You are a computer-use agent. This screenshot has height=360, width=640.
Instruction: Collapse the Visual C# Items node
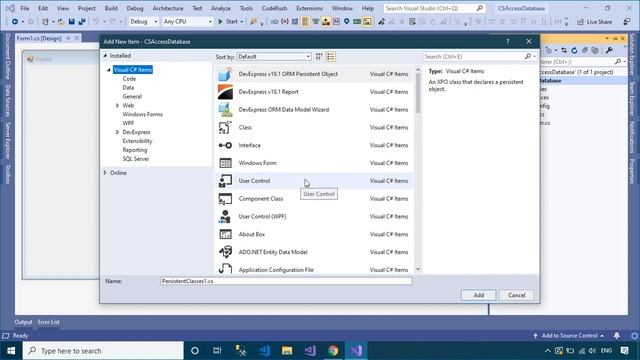109,70
